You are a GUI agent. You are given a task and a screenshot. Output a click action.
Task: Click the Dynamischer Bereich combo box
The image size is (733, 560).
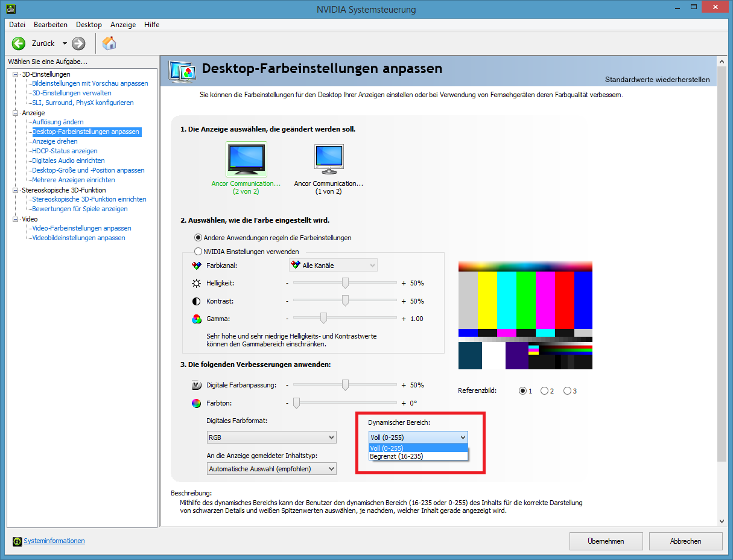click(x=418, y=437)
